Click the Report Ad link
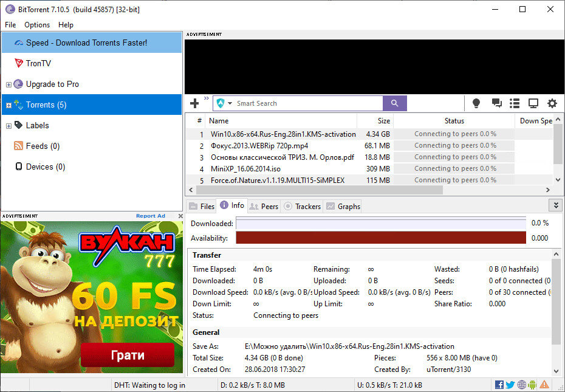The height and width of the screenshot is (392, 565). pyautogui.click(x=151, y=216)
